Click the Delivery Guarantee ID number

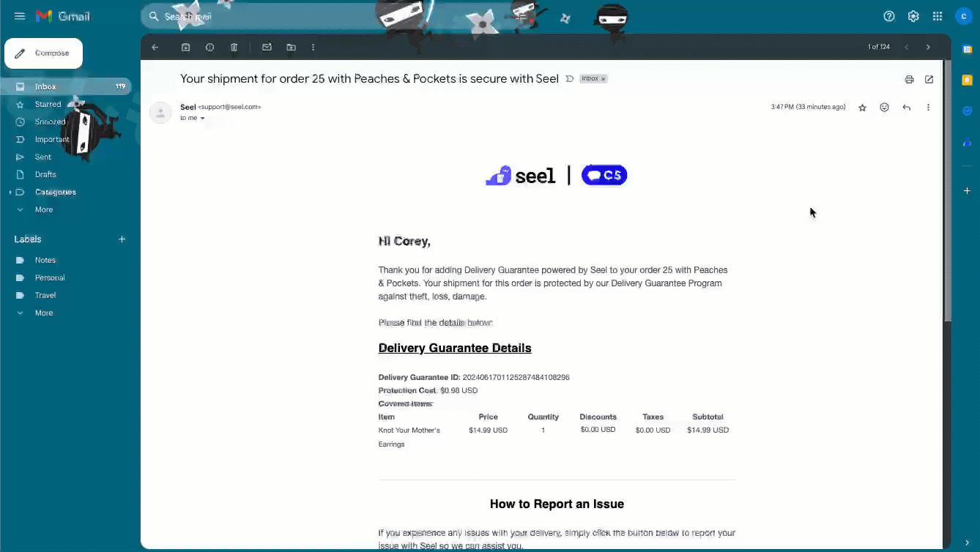click(x=516, y=378)
